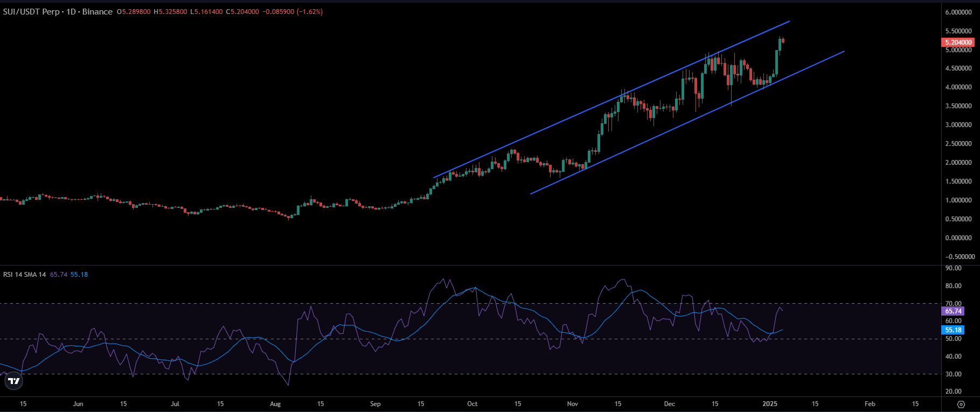Click the 20.00 RSI scale label
Viewport: 980px width, 412px height.
coord(953,392)
